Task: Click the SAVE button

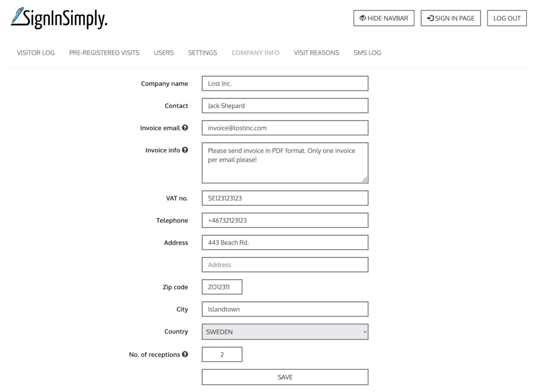Action: pyautogui.click(x=285, y=377)
